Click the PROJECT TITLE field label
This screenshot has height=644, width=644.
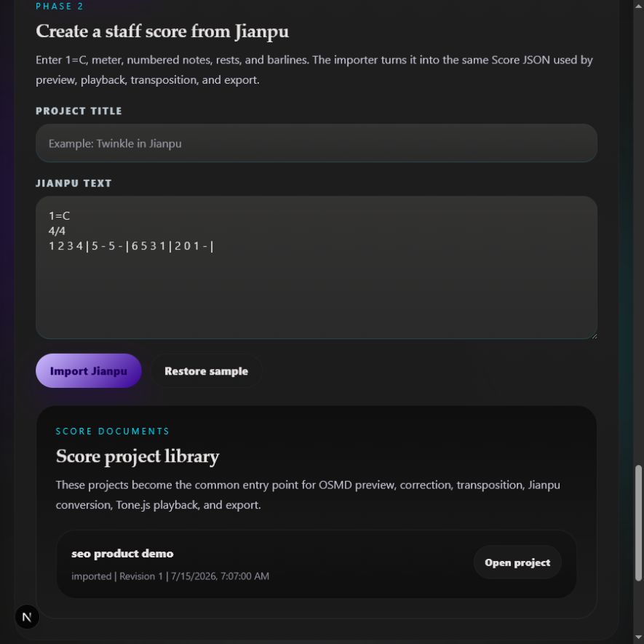79,111
